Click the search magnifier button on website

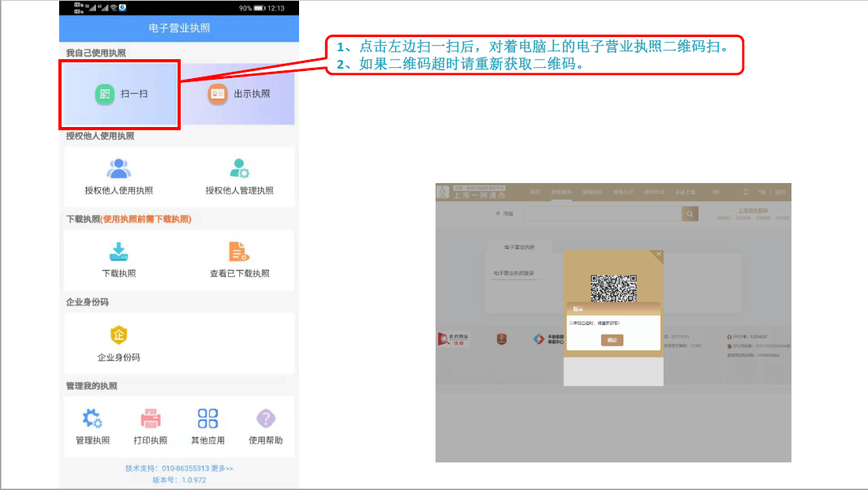690,214
